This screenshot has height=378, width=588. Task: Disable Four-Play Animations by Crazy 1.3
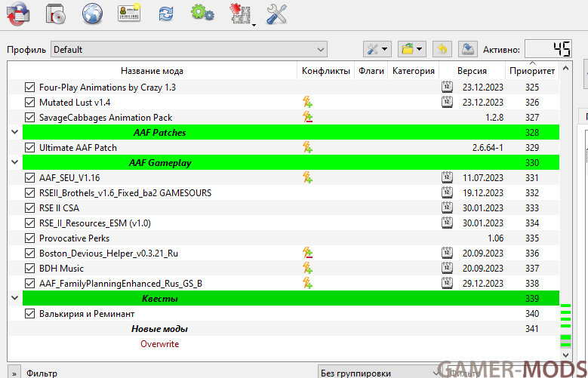29,88
